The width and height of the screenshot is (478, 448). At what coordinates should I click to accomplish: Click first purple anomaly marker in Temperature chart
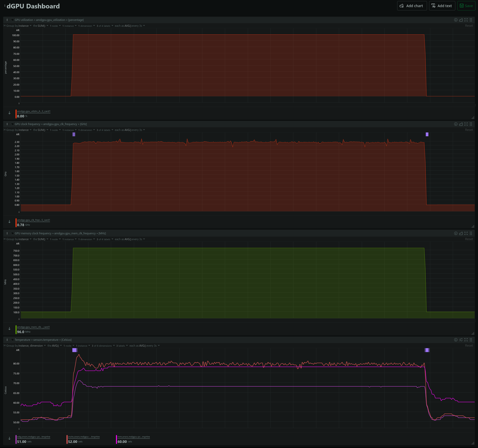[x=75, y=350]
